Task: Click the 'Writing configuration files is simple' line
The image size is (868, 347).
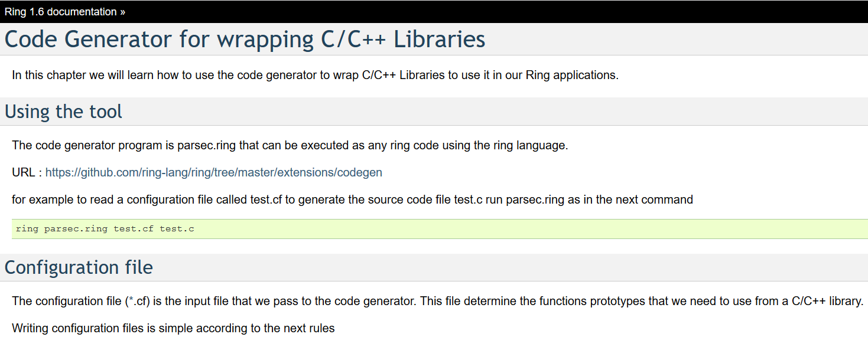Action: 173,328
